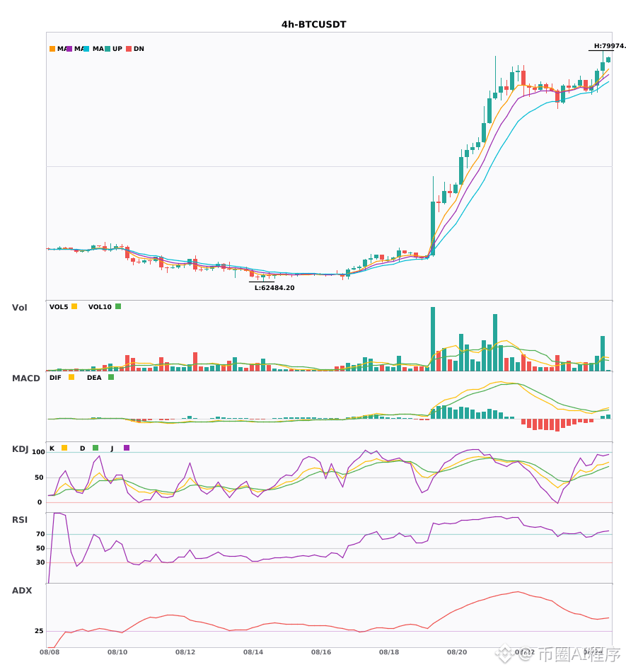Screen dimensions: 626x672
Task: Click the 0 axis value in KDJ
Action: pyautogui.click(x=40, y=502)
